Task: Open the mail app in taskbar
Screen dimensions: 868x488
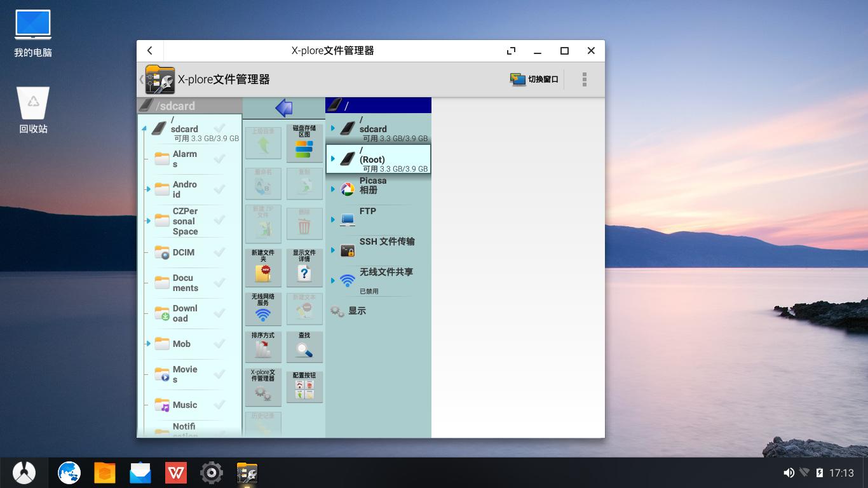Action: click(x=140, y=473)
